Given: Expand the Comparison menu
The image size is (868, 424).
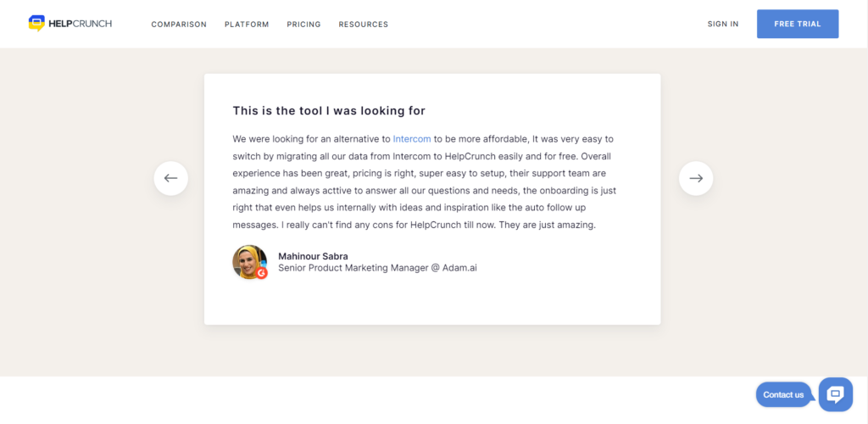Looking at the screenshot, I should pos(179,25).
